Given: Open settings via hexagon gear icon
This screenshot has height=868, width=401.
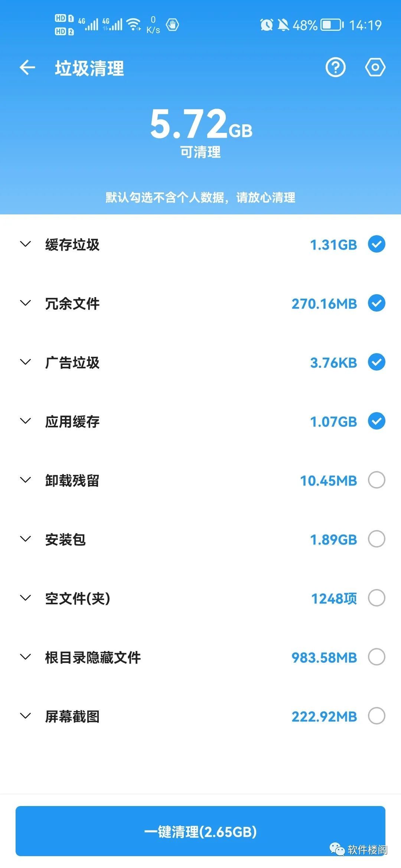Looking at the screenshot, I should 375,68.
